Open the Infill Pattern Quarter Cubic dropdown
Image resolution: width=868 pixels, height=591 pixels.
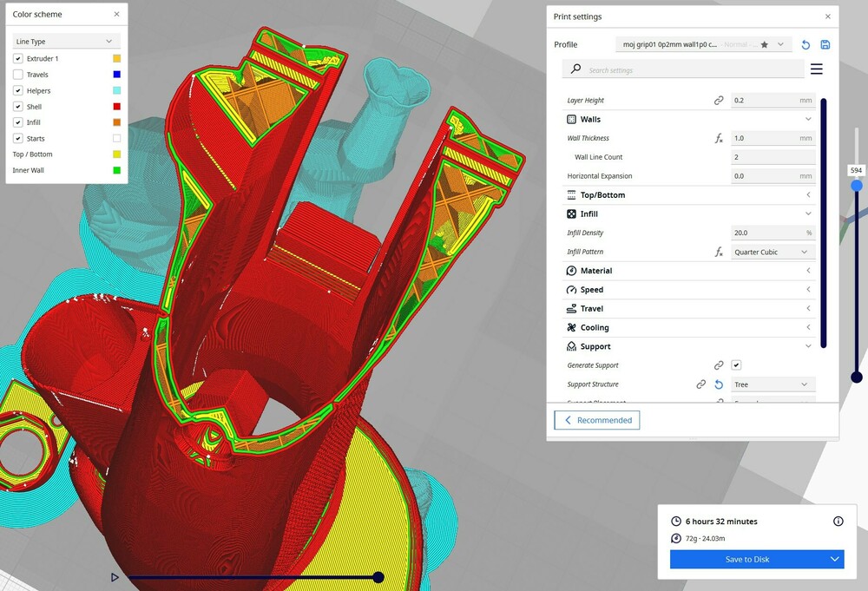tap(773, 252)
